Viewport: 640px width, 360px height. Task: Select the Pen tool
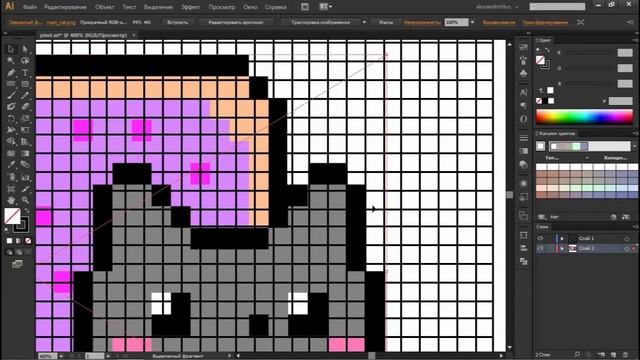(11, 73)
